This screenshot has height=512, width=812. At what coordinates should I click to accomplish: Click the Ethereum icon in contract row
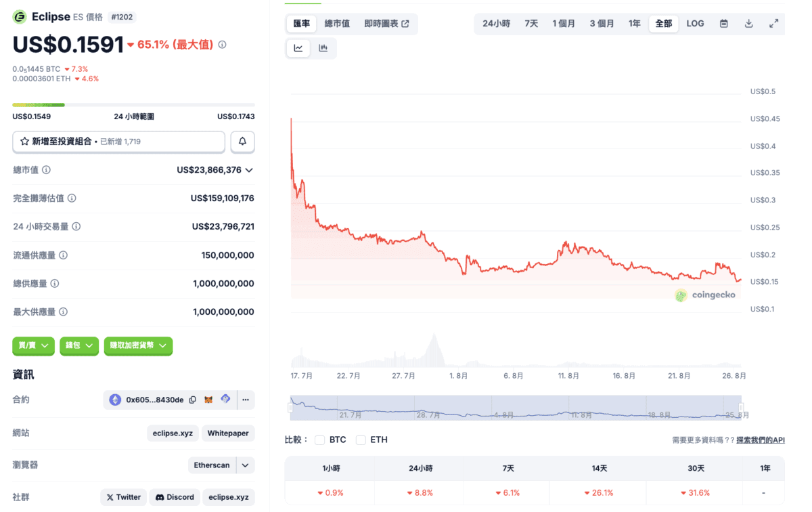115,400
